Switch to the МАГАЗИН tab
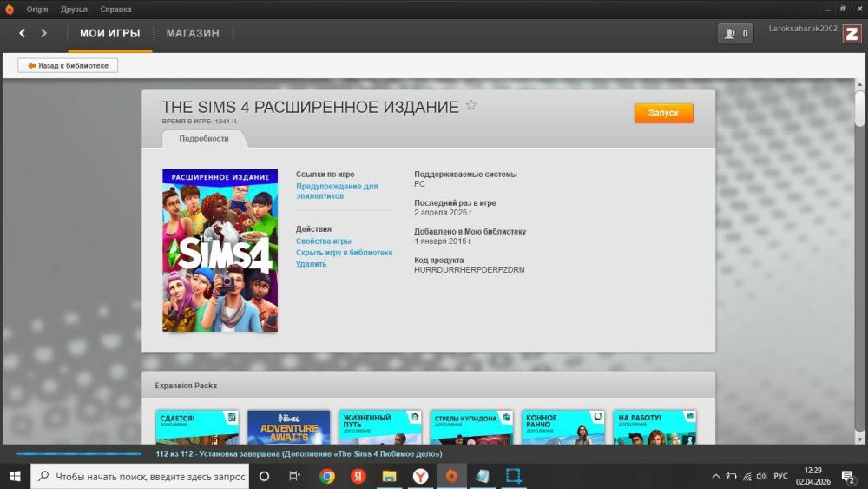868x489 pixels. coord(193,34)
